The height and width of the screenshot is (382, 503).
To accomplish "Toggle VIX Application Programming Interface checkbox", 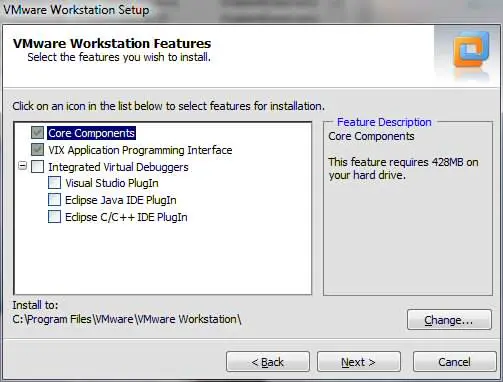I will [37, 150].
